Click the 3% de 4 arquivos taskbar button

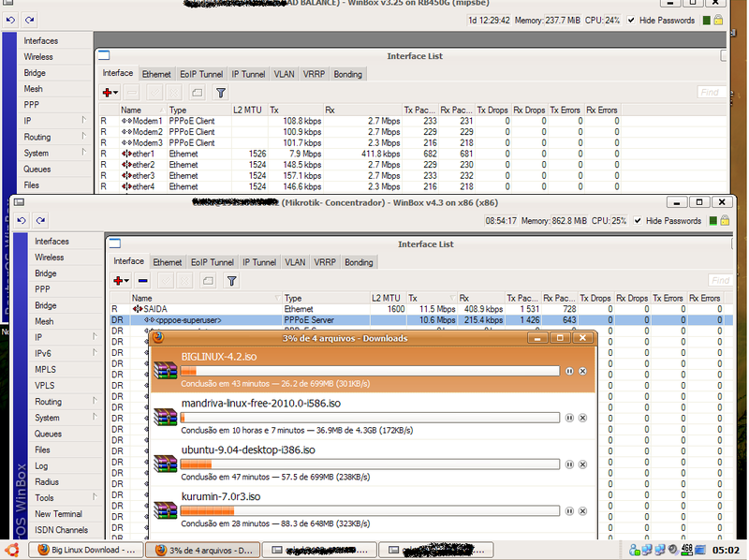[202, 550]
